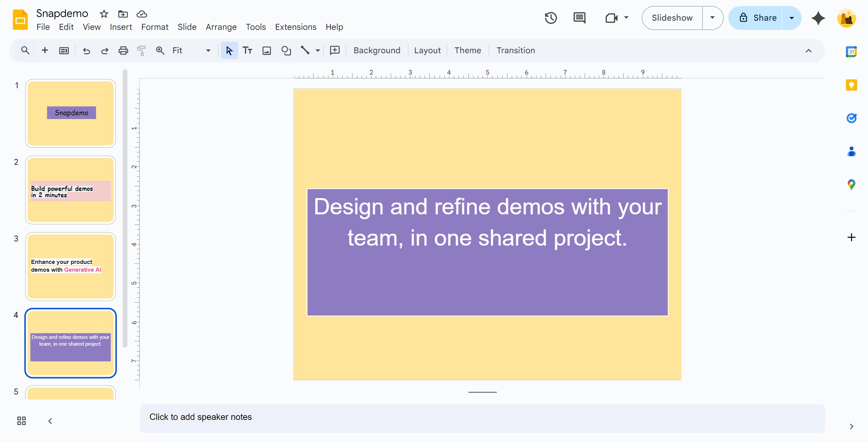Select slide 3 Enhance your product thumbnail

[x=70, y=267]
